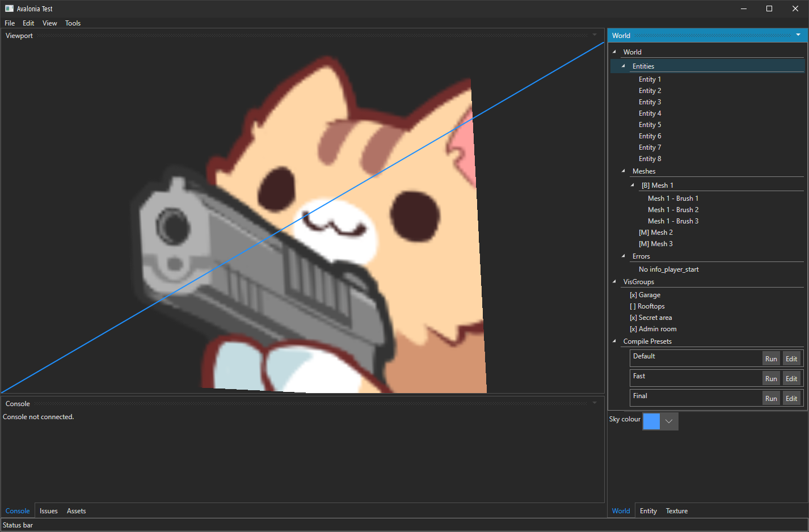Select Mesh 1 - Brush 2
Screen dimensions: 809x532
(673, 210)
